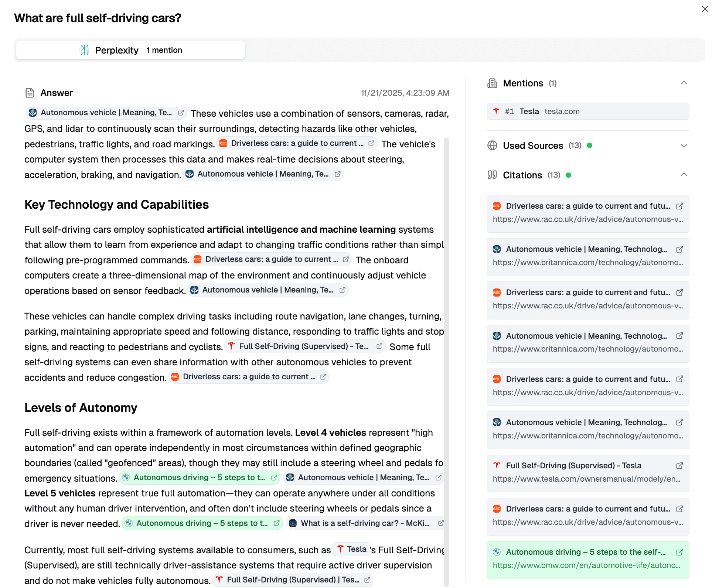
Task: Click the #1 Tesla mention row
Action: [587, 112]
